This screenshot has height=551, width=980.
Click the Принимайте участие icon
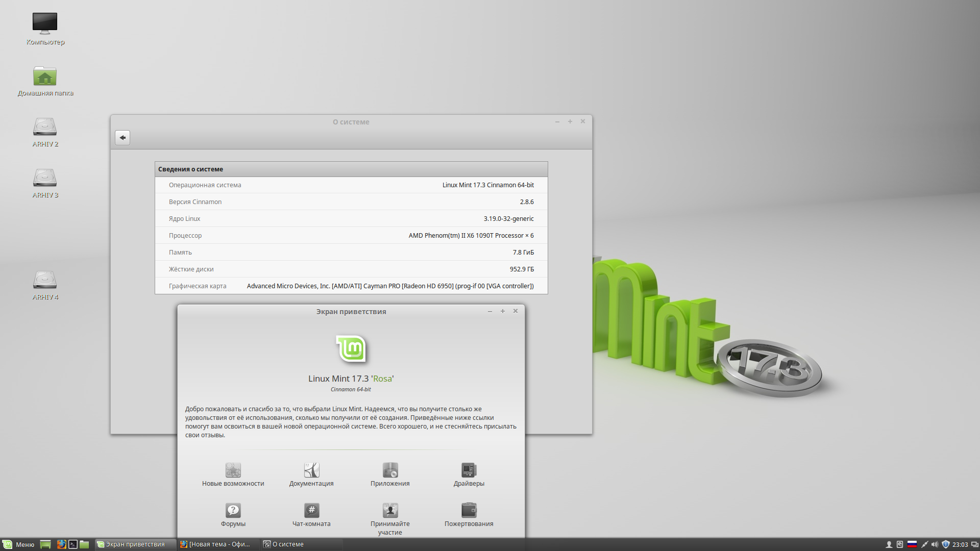pyautogui.click(x=390, y=510)
